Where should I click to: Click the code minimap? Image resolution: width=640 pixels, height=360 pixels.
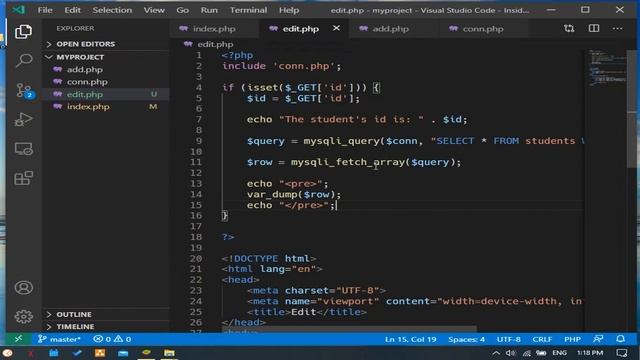(x=607, y=68)
